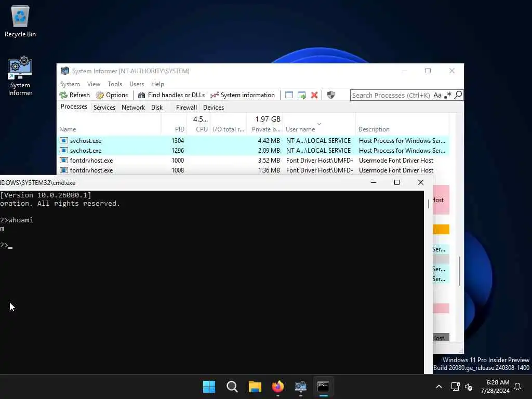Screen dimensions: 532x399
Task: Switch to the Network tab
Action: [133, 107]
